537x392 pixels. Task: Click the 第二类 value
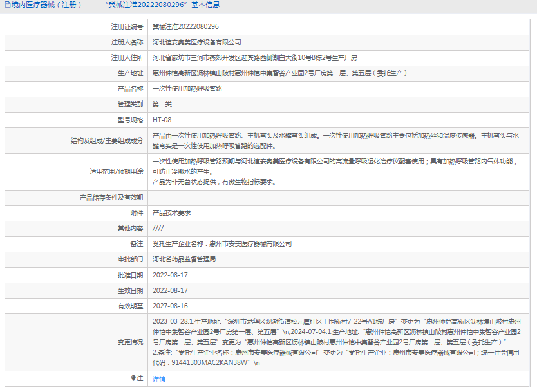[162, 104]
